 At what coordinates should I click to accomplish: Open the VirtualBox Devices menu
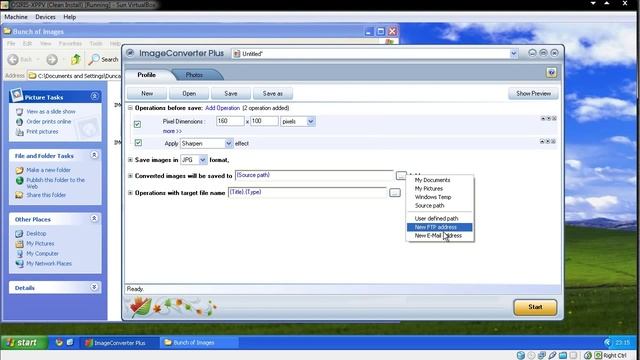tap(45, 17)
